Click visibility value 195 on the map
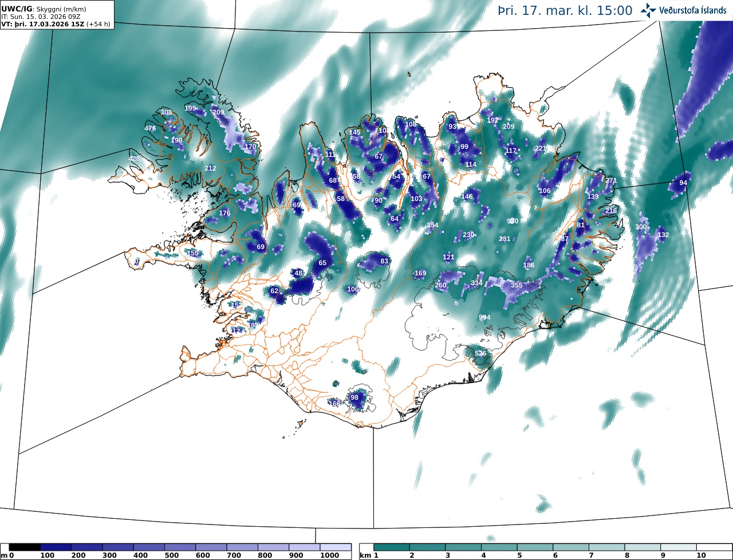733x560 pixels. pos(190,108)
